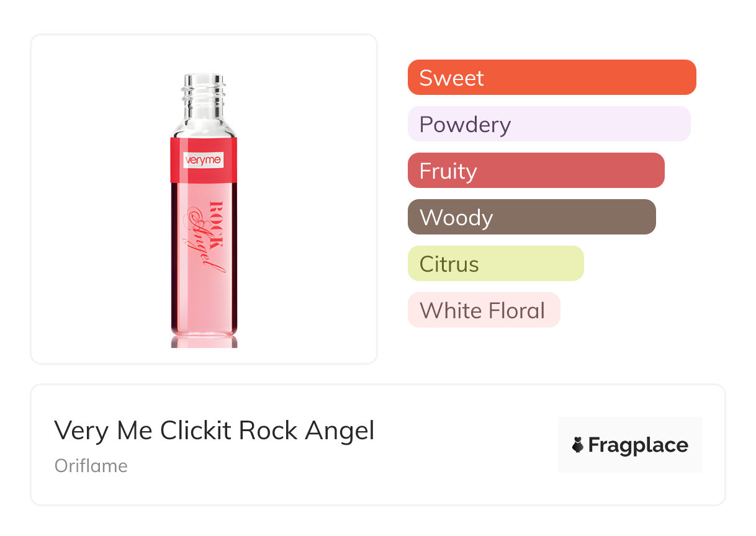756x536 pixels.
Task: Click the White Floral label text
Action: 482,310
